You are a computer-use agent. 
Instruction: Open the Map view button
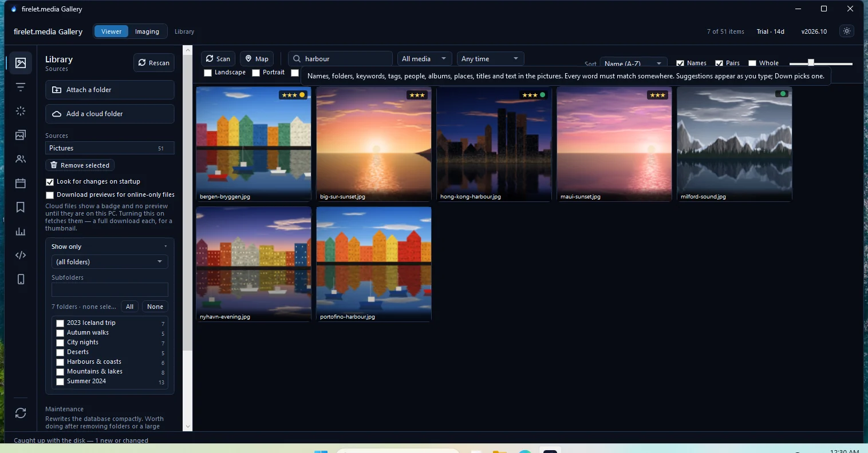pyautogui.click(x=257, y=59)
